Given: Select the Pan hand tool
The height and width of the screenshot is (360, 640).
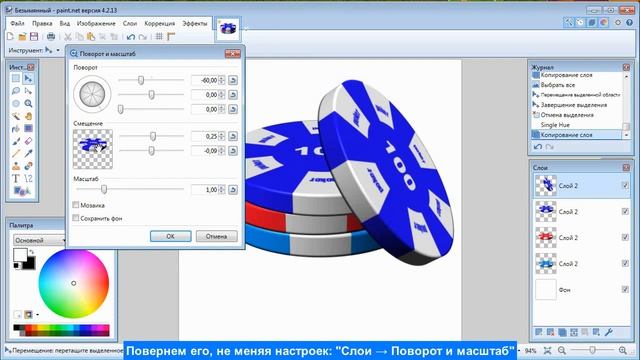Looking at the screenshot, I should tap(28, 116).
